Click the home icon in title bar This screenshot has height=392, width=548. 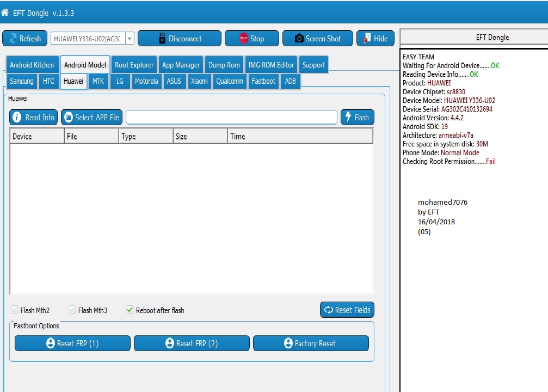pyautogui.click(x=5, y=13)
